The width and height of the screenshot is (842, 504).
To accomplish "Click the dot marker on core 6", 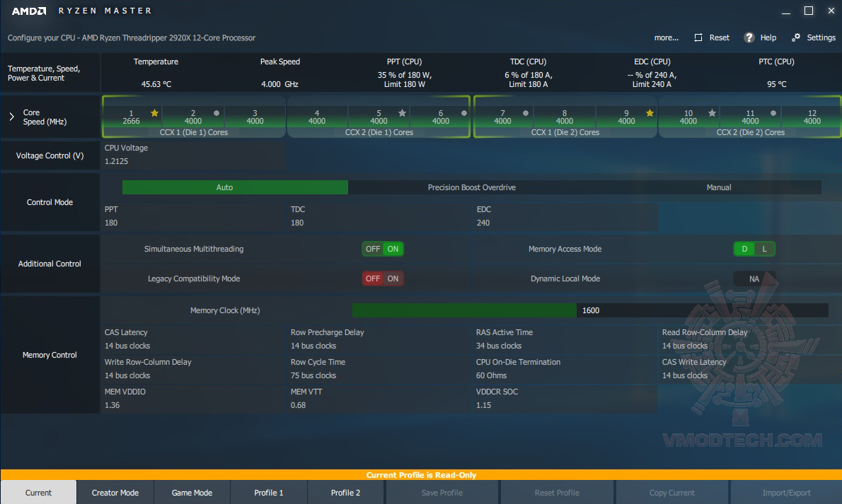I will (x=464, y=113).
